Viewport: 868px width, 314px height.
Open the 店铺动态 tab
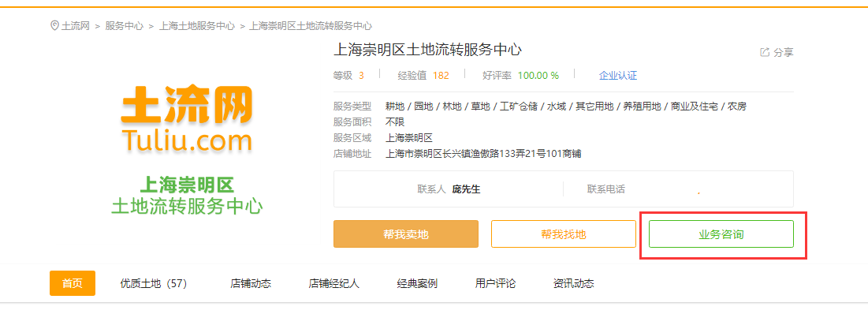coord(251,283)
